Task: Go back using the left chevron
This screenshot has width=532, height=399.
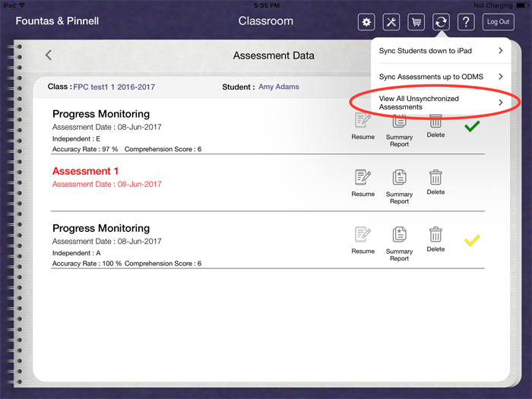Action: pyautogui.click(x=49, y=55)
